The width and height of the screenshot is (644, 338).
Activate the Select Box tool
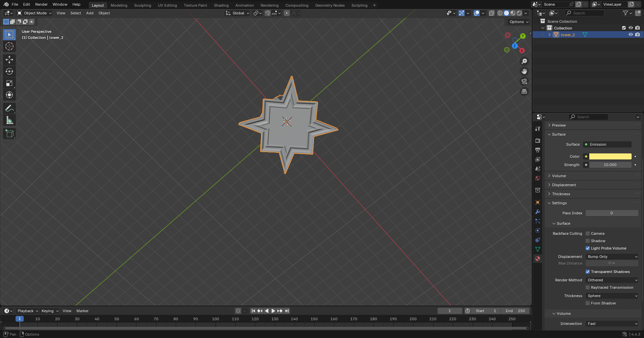click(x=9, y=35)
